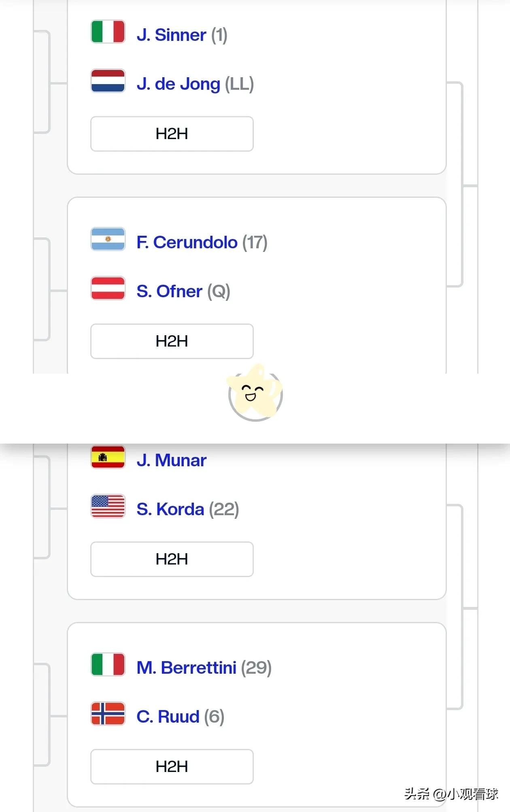Click the Austrian flag beside S. Ofner

tap(108, 288)
